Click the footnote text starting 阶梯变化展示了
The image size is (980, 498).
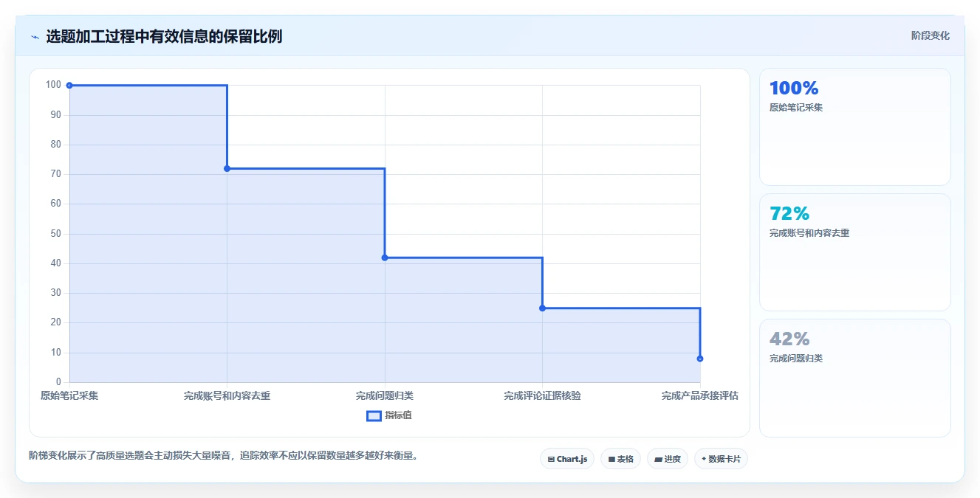pyautogui.click(x=225, y=455)
